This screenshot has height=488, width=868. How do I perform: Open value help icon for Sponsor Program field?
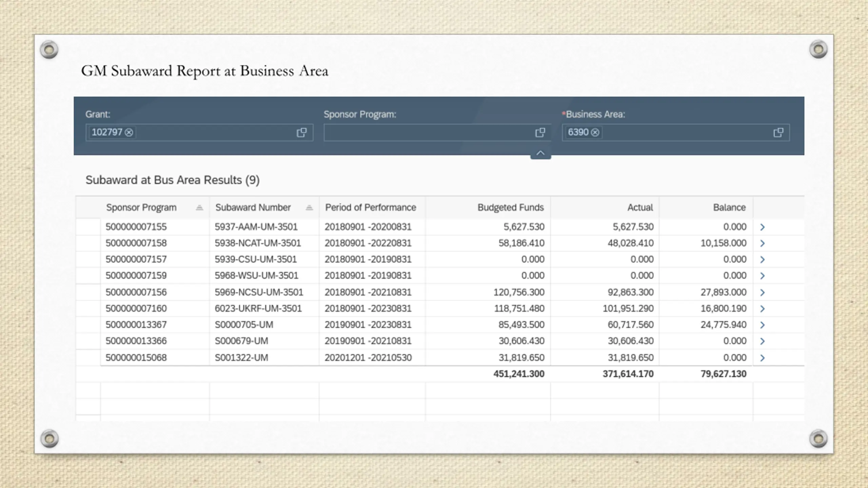[x=540, y=133]
